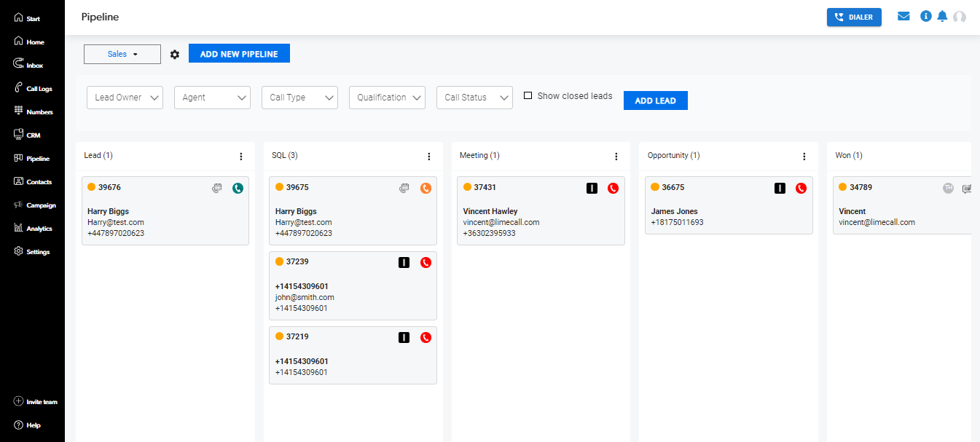Expand the Lead Owner dropdown filter
Viewport: 980px width, 442px height.
click(125, 98)
